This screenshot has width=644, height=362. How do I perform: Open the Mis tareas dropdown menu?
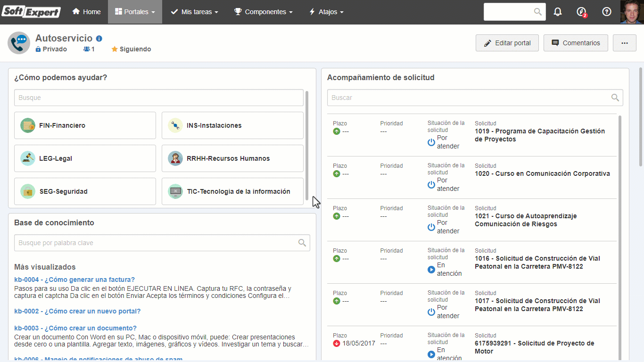point(194,12)
